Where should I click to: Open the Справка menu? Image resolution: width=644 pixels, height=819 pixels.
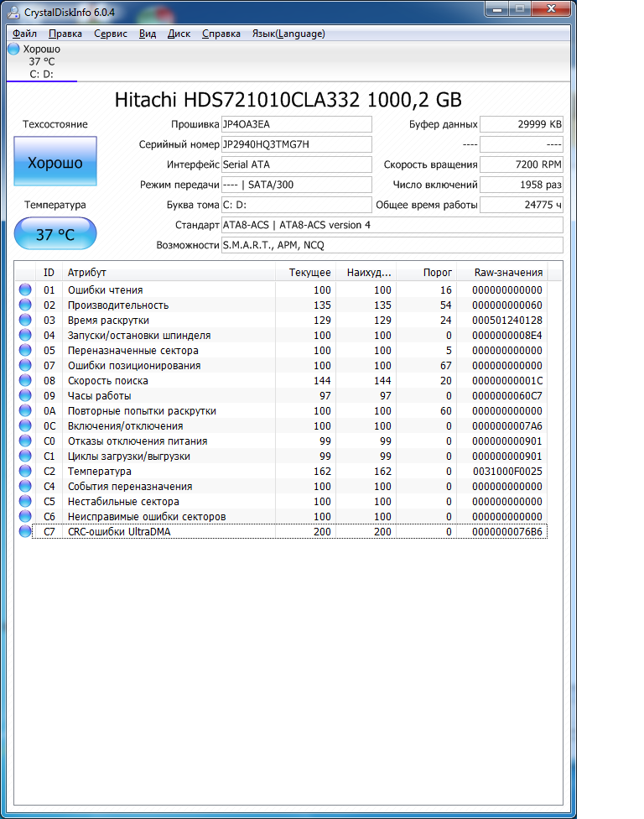point(221,34)
